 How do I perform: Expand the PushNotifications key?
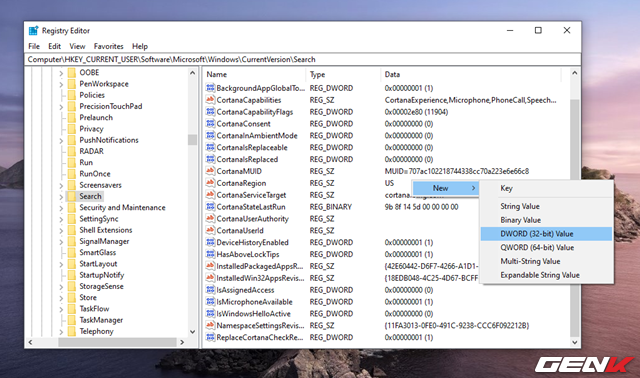click(x=61, y=140)
